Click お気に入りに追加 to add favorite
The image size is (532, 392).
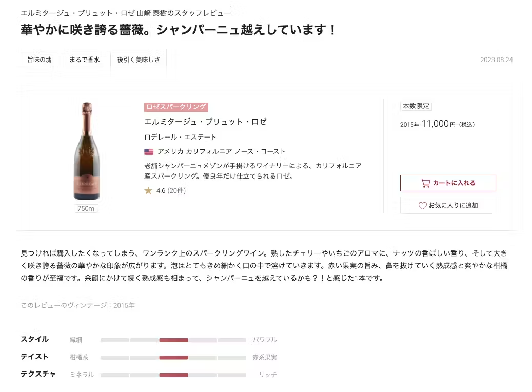pyautogui.click(x=447, y=205)
